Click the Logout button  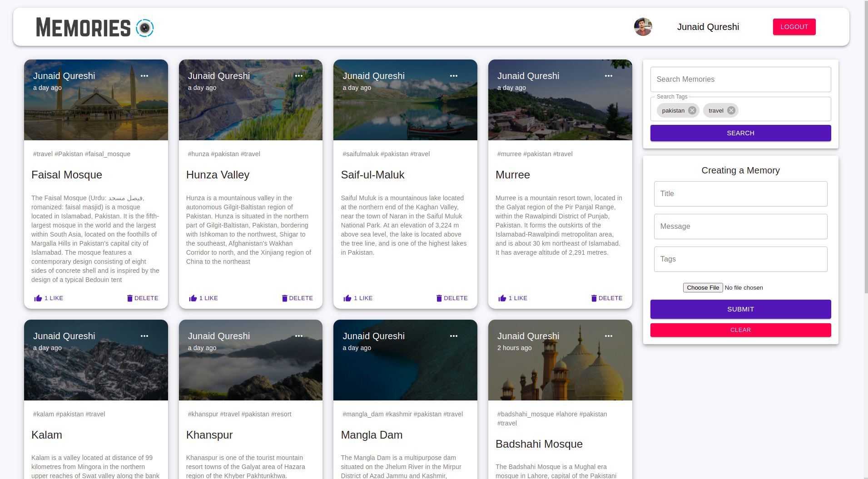(794, 27)
